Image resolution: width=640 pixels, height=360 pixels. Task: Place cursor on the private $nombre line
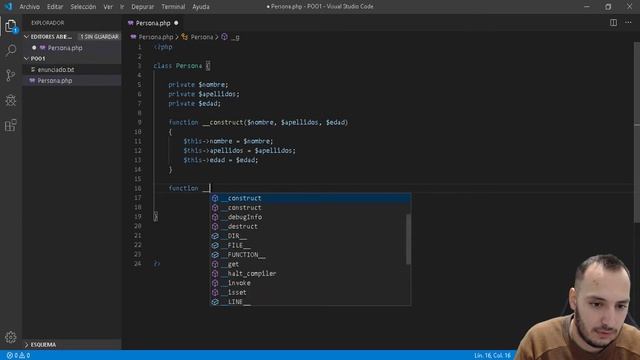[x=198, y=84]
